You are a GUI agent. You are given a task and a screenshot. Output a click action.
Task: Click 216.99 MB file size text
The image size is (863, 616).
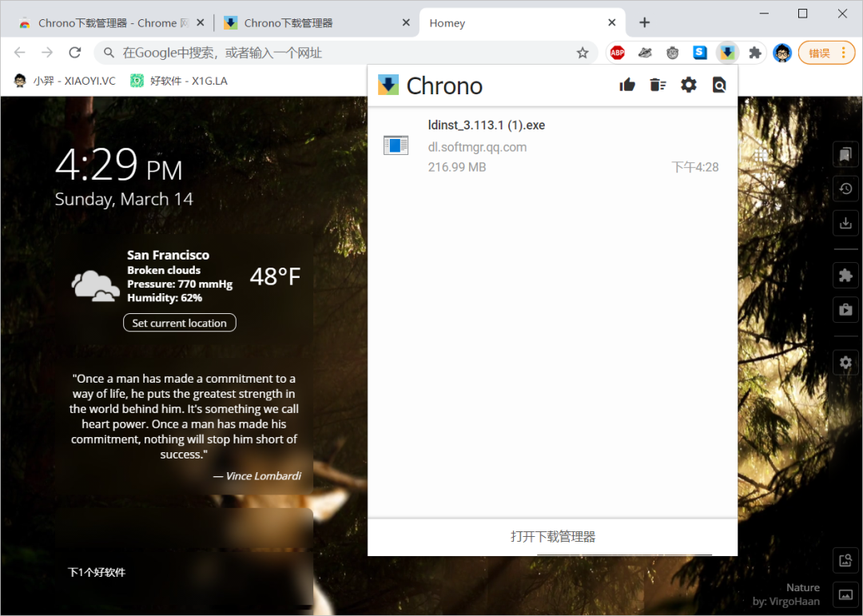coord(457,167)
